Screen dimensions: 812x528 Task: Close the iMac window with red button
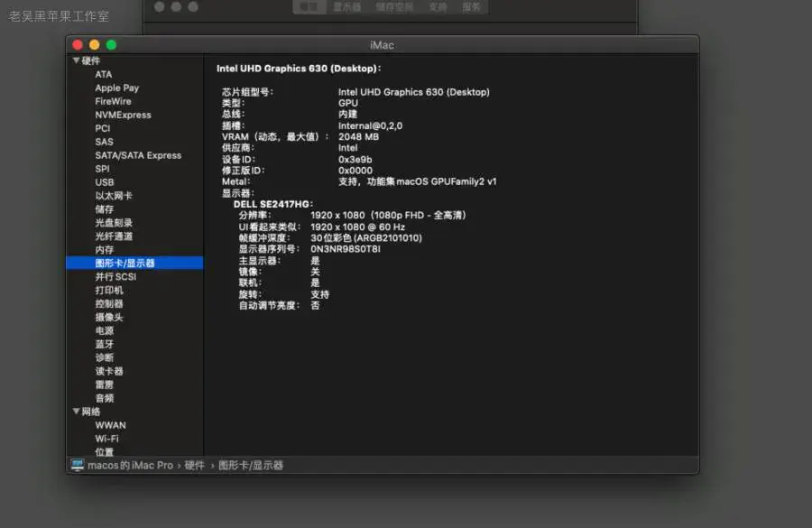(x=78, y=45)
